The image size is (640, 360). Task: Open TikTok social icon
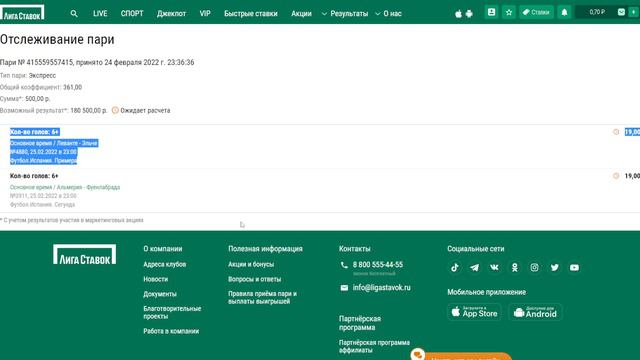455,267
